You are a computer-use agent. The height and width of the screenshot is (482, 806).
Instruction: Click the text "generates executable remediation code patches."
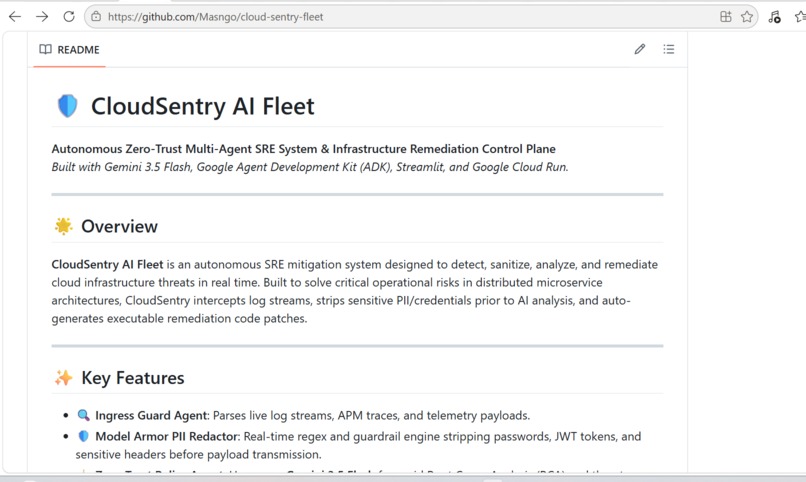pyautogui.click(x=179, y=319)
